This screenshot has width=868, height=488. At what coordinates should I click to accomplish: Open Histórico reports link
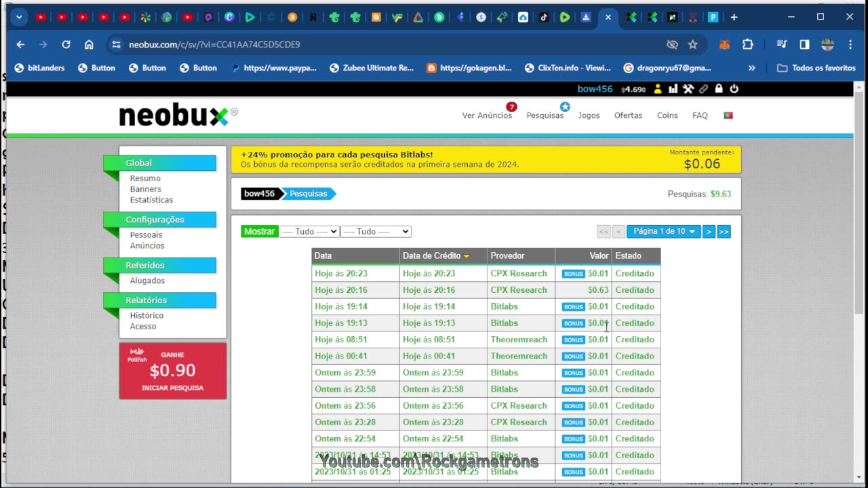(146, 316)
